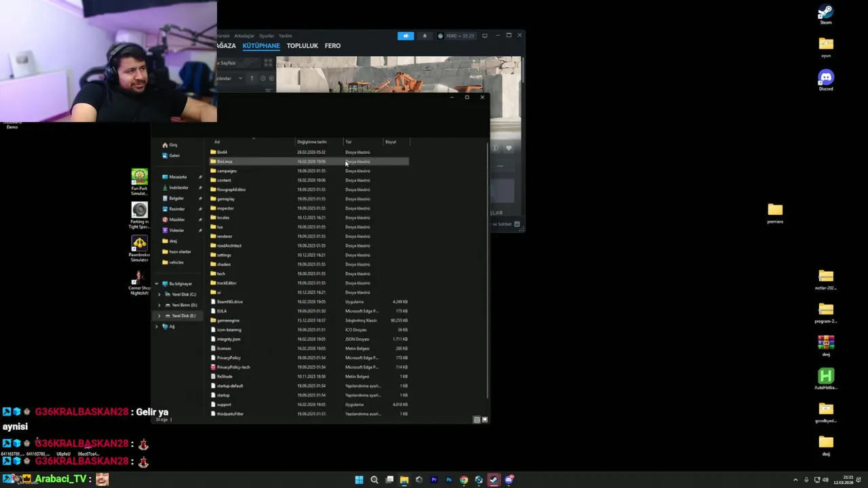Expand Yeni Birim (D:) tree node
This screenshot has width=868, height=488.
159,305
